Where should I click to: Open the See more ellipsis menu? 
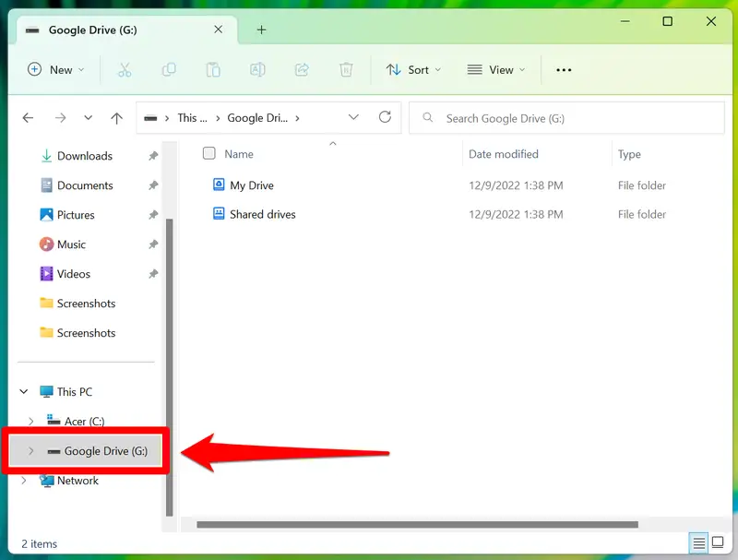[x=564, y=70]
